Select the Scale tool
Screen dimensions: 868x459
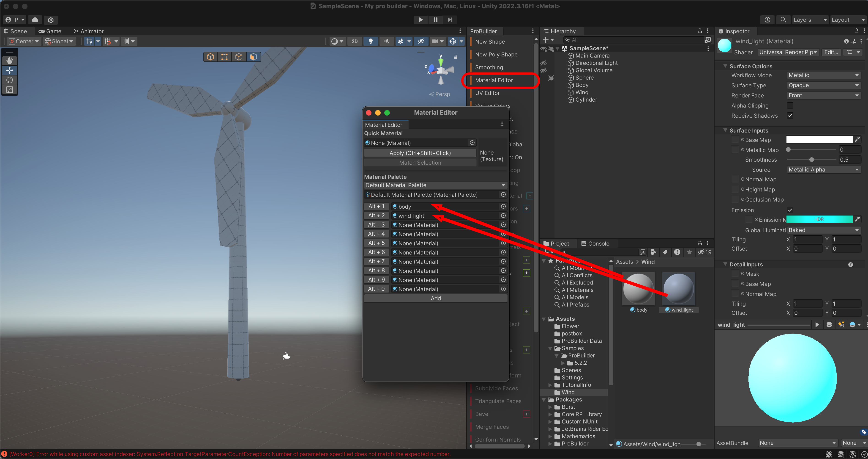(x=9, y=90)
